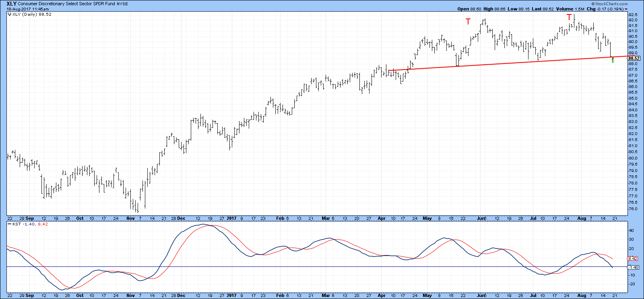The image size is (644, 299).
Task: Click the red T marker above the June peak
Action: 468,21
